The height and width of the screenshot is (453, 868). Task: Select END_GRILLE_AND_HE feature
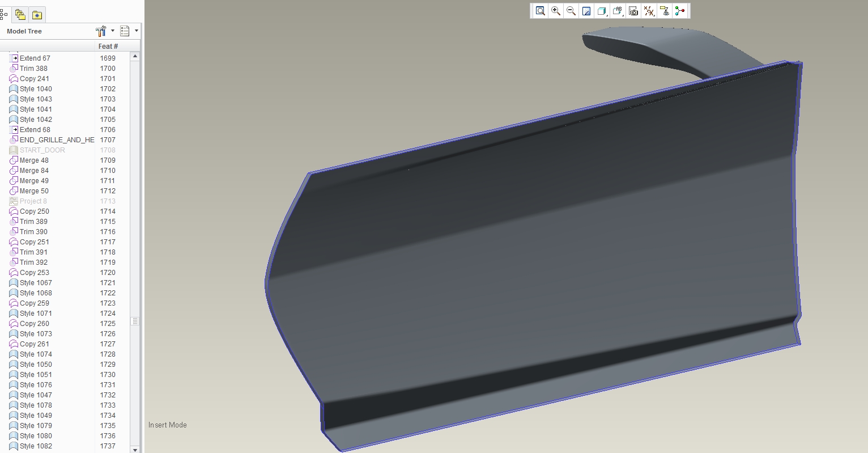coord(57,140)
